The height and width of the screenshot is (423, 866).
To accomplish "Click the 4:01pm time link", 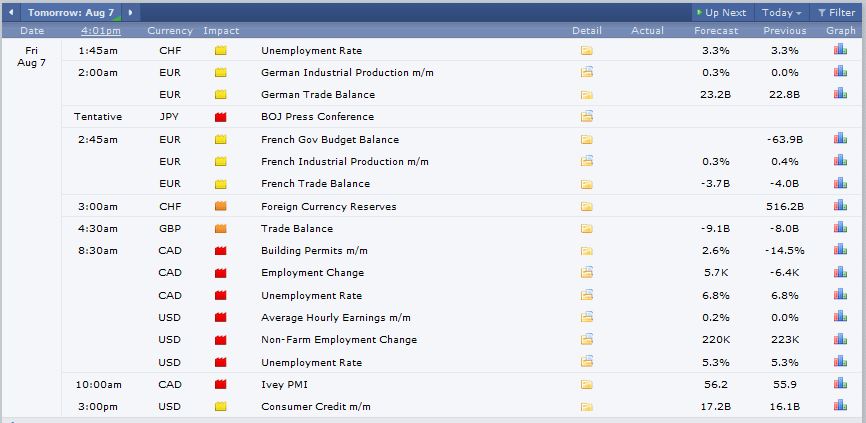I will tap(100, 31).
